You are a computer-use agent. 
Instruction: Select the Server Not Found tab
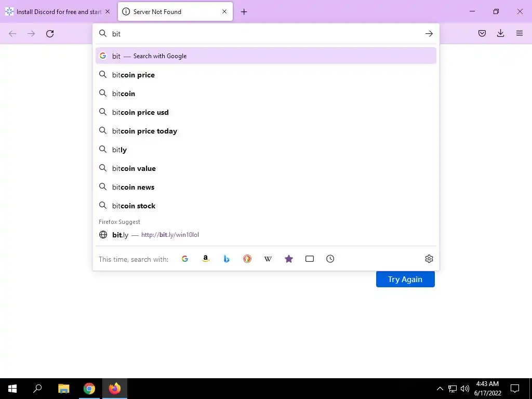coord(175,11)
